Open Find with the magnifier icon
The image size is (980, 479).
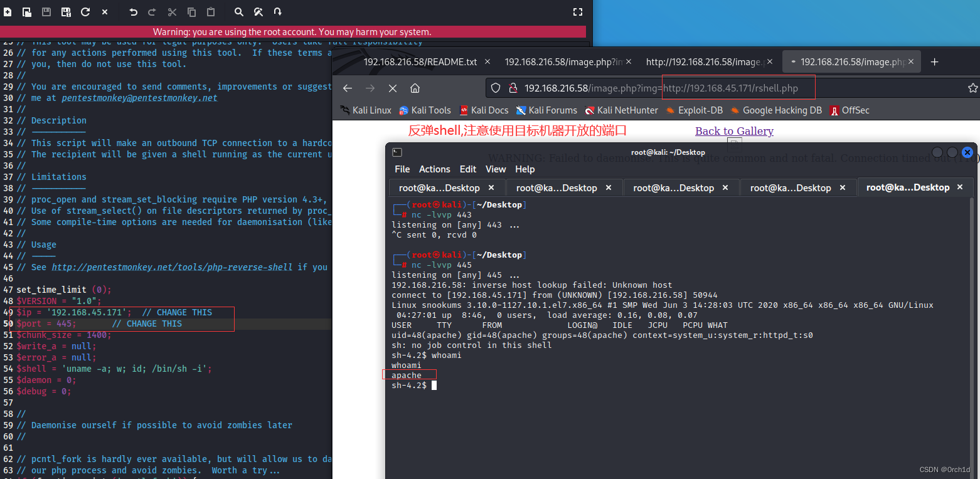(239, 12)
